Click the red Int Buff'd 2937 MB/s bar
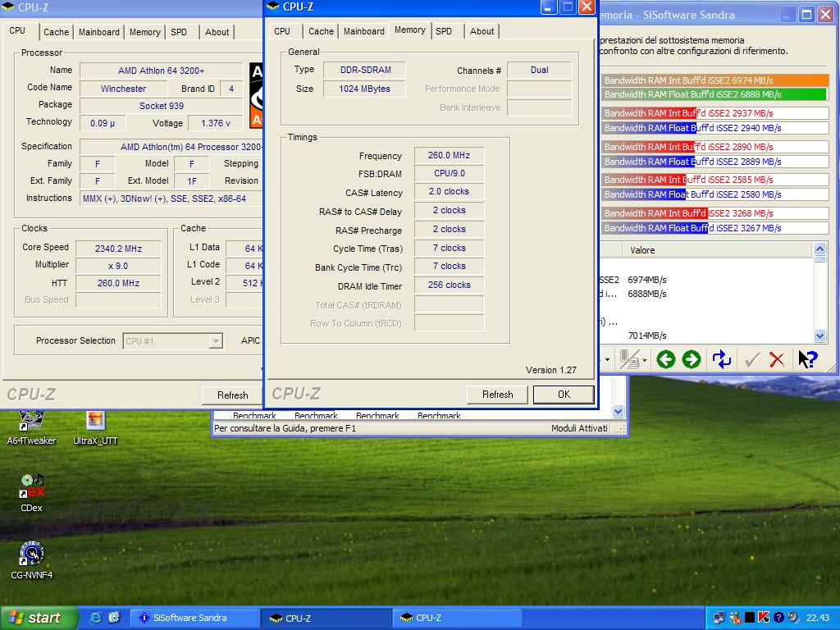 (715, 113)
